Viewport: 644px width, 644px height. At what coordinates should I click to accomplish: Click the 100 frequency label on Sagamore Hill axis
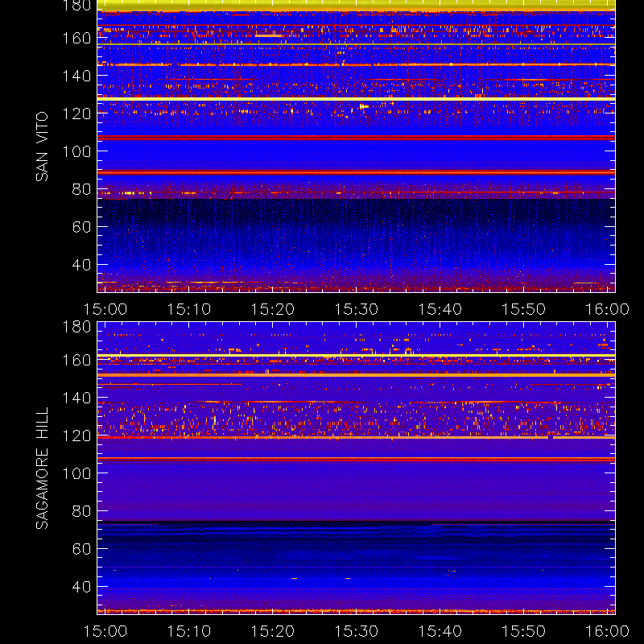[x=76, y=473]
